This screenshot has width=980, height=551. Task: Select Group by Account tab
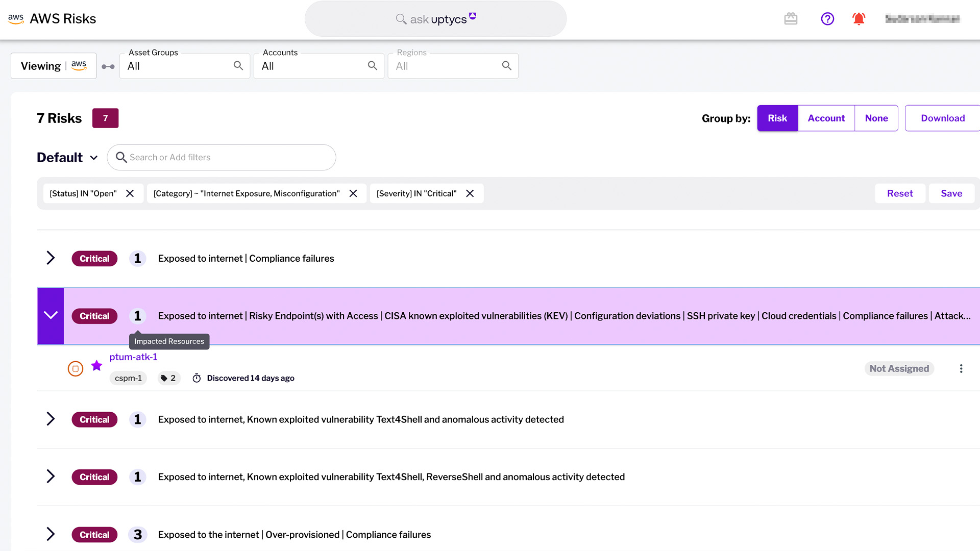click(x=826, y=118)
